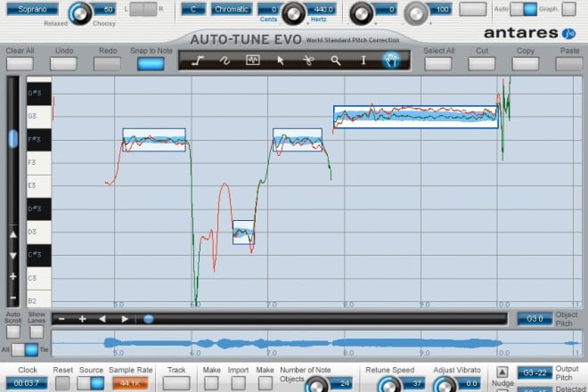Click the horizontal timeline scroll thumb
Screen dimensions: 588x392
click(x=149, y=319)
